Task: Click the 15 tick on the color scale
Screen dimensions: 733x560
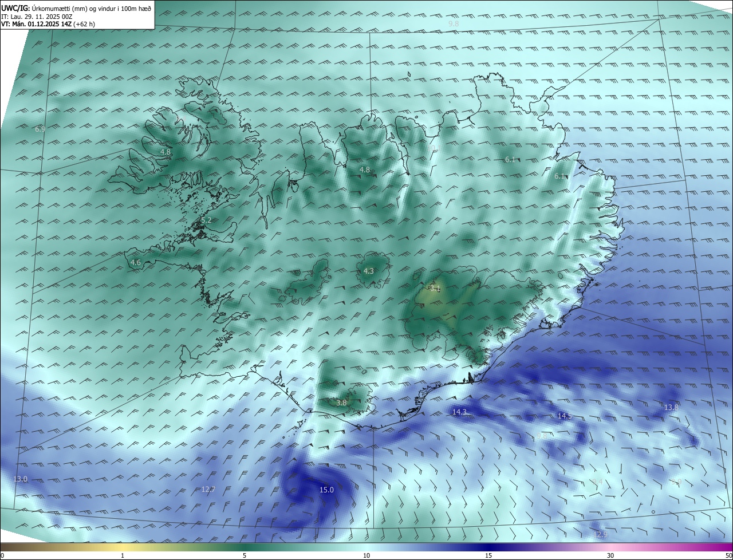Action: pyautogui.click(x=488, y=555)
